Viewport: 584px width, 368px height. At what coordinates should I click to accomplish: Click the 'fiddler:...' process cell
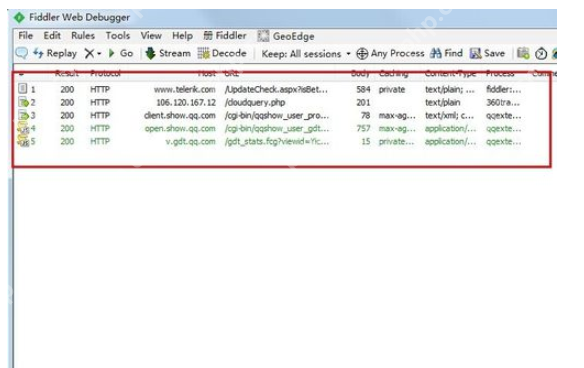504,89
